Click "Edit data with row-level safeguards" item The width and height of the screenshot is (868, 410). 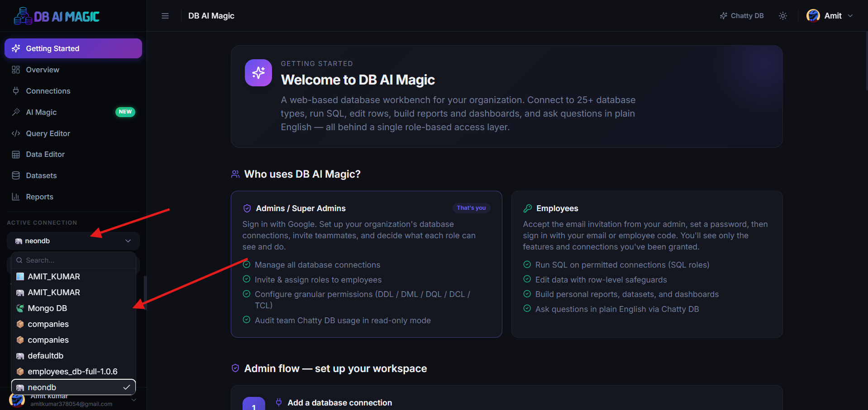click(601, 280)
